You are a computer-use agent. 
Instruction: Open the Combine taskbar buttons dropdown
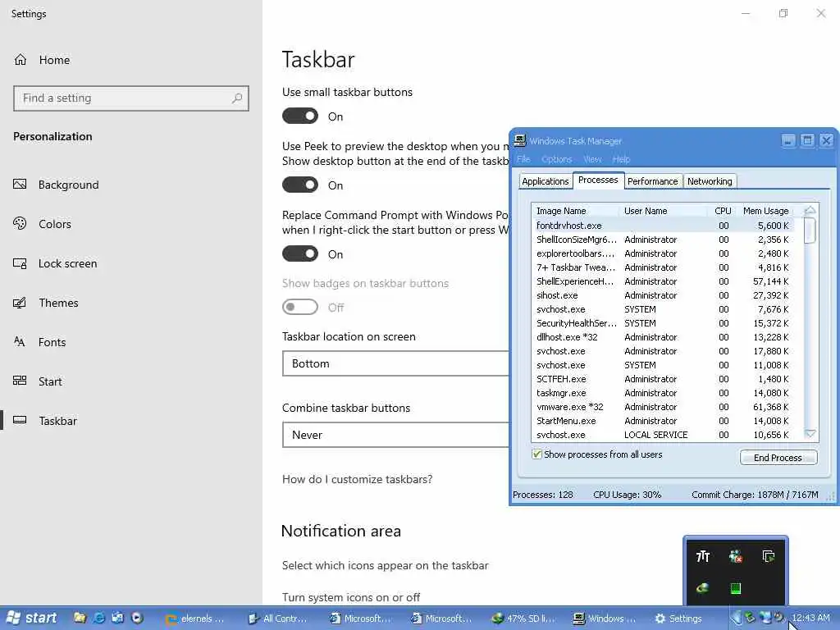tap(395, 435)
